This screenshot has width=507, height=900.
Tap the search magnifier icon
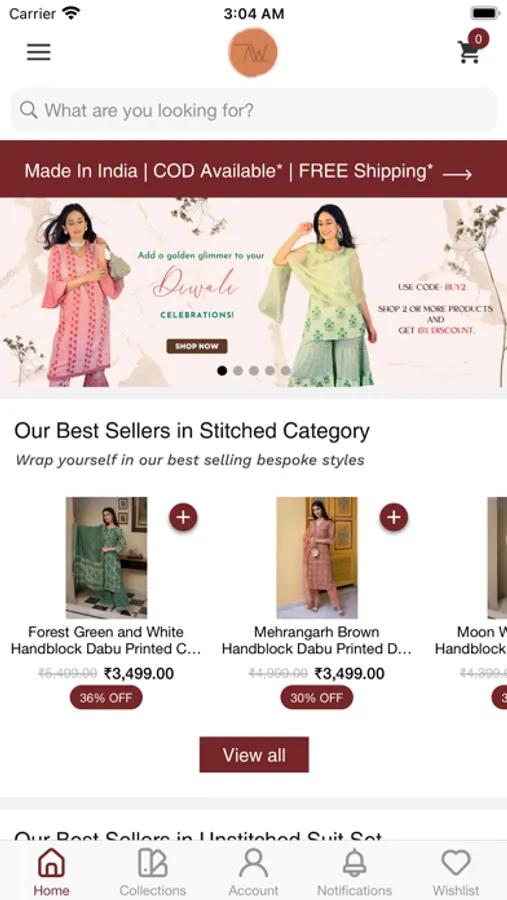(29, 110)
